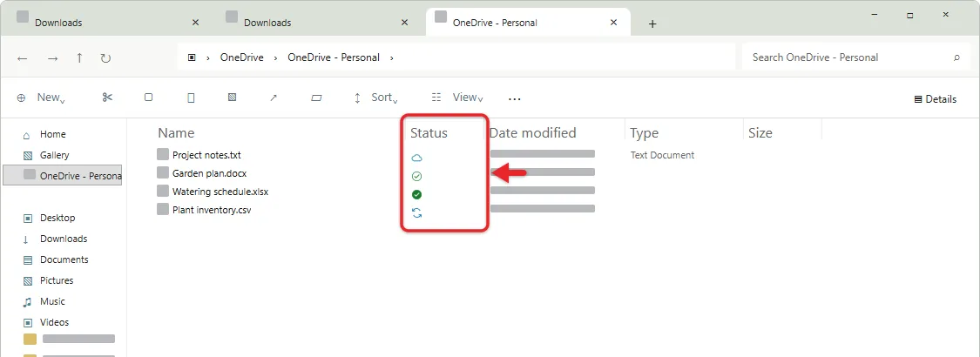The height and width of the screenshot is (357, 980).
Task: Expand the chevron after OneDrive in the breadcrumb
Action: click(x=277, y=57)
